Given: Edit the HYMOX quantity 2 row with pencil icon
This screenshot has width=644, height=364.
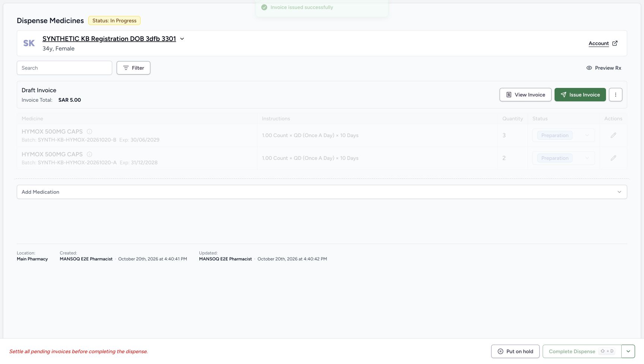Looking at the screenshot, I should [613, 158].
